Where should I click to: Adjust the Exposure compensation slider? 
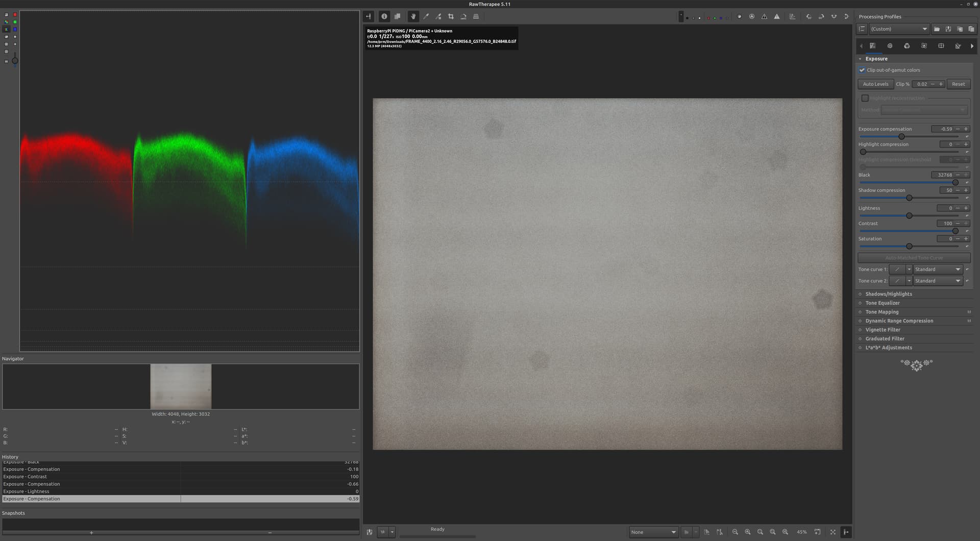[909, 137]
